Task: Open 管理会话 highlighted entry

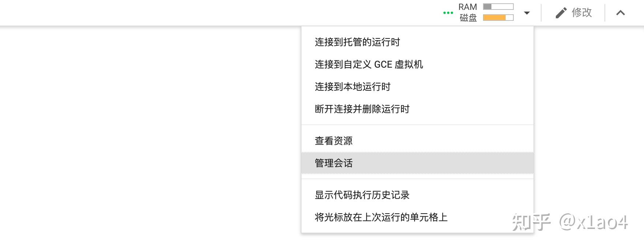Action: (418, 163)
